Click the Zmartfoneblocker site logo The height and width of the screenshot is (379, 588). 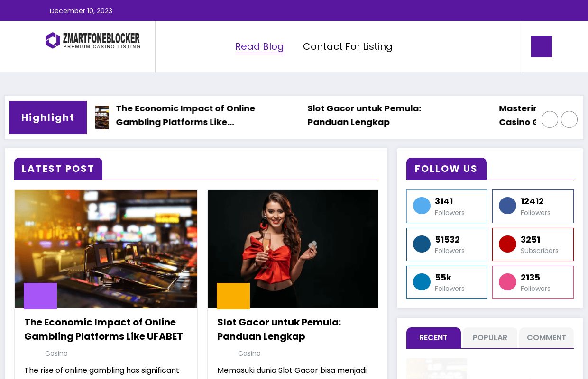[92, 40]
